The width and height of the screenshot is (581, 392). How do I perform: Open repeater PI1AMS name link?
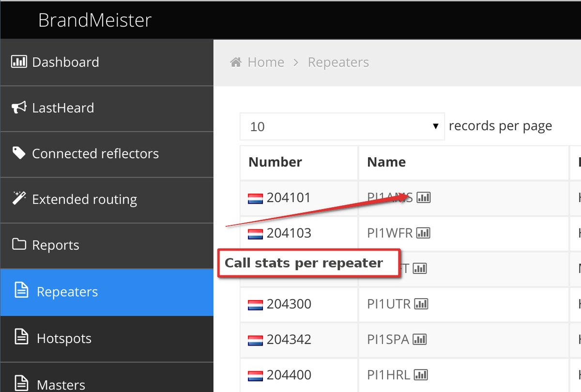click(390, 197)
